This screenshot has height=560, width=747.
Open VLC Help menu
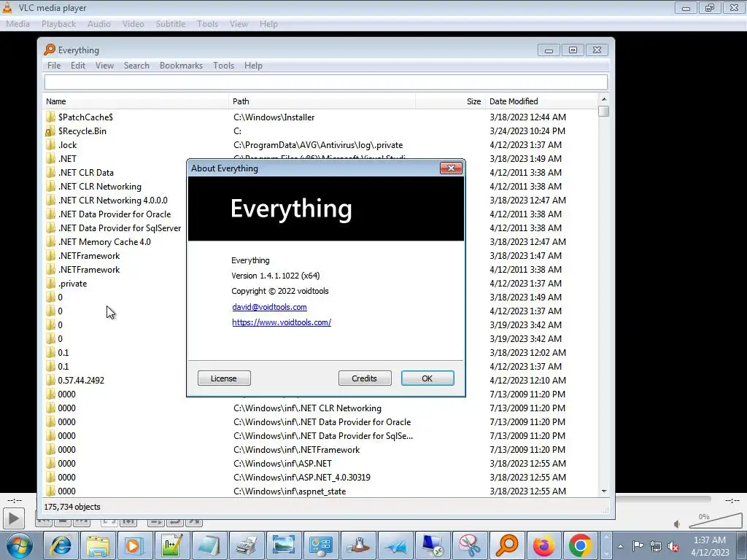[x=268, y=24]
